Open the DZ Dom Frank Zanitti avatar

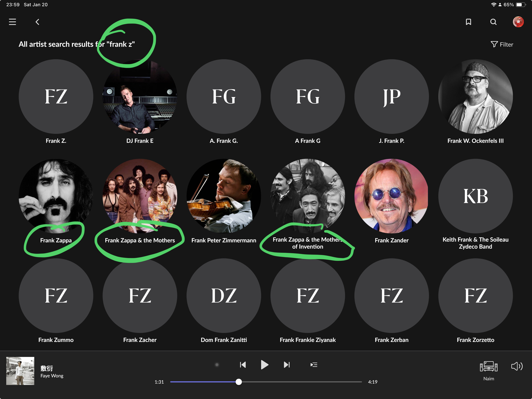[x=224, y=296]
